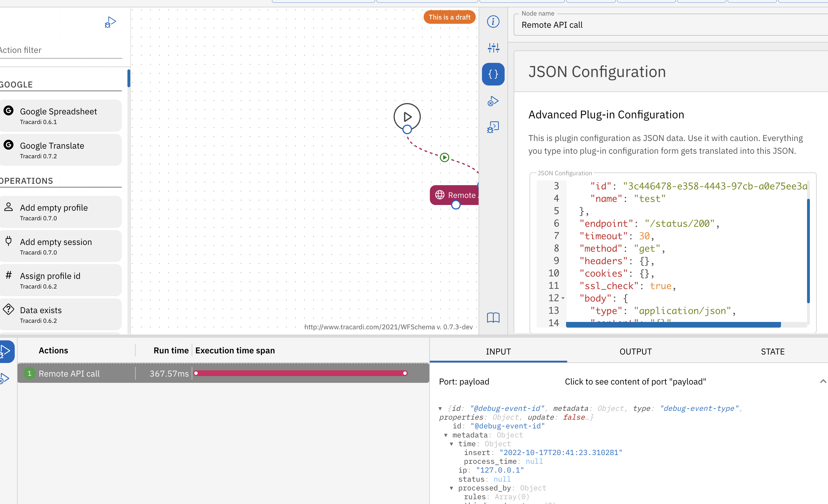Screen dimensions: 828x504
Task: Switch to the OUTPUT tab
Action: click(x=635, y=351)
